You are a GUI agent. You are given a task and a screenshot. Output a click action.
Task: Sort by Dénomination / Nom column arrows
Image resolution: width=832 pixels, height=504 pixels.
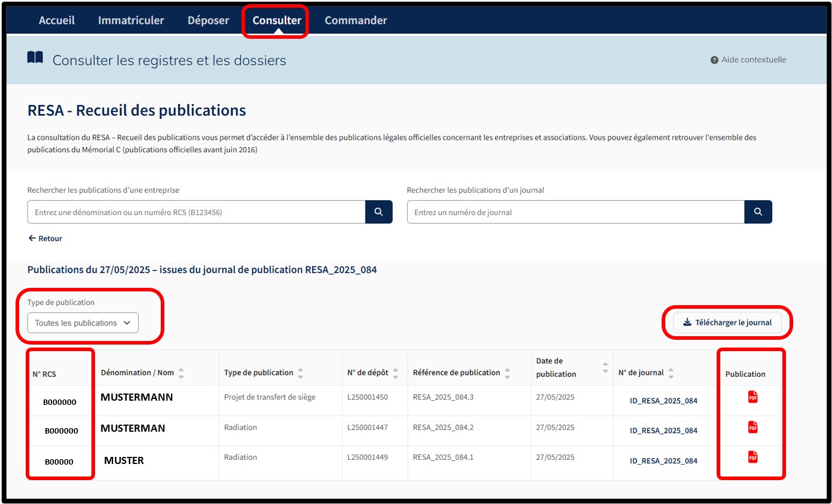[181, 373]
